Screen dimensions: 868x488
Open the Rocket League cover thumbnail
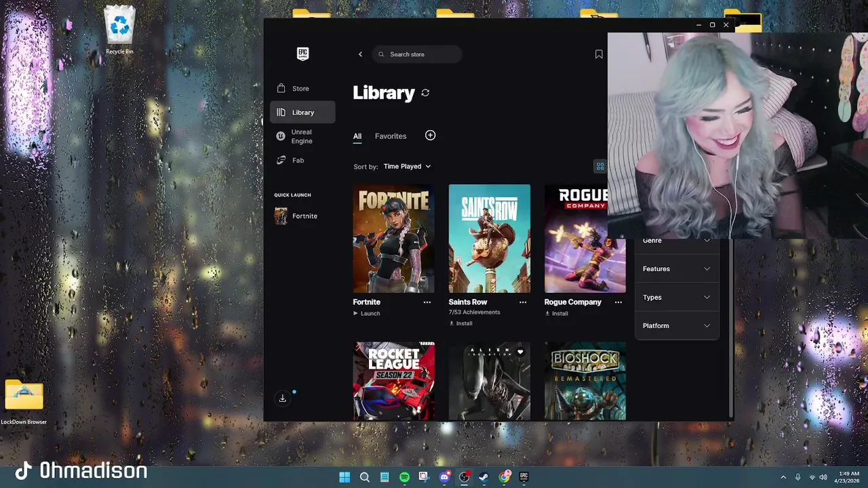tap(394, 381)
